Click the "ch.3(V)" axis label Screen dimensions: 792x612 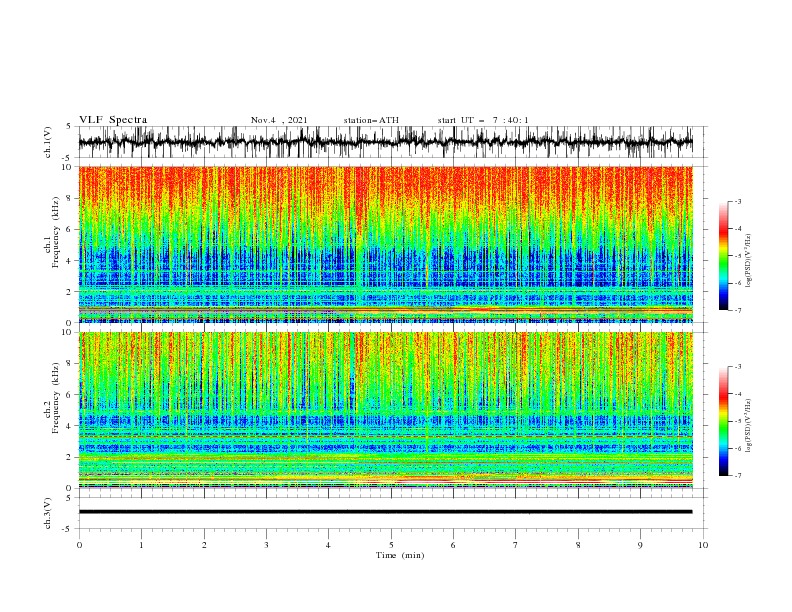click(48, 513)
